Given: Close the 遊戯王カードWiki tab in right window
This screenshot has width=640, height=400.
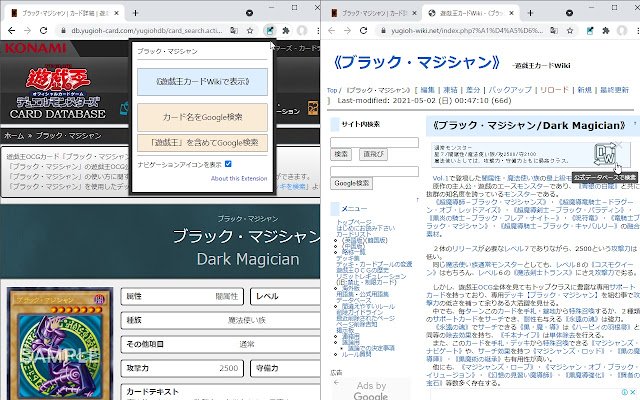Looking at the screenshot, I should pyautogui.click(x=511, y=13).
